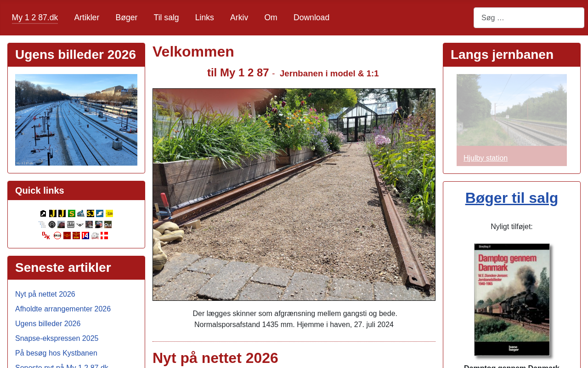Open the EVP Danmark quick link icon
The width and height of the screenshot is (588, 368).
(71, 224)
